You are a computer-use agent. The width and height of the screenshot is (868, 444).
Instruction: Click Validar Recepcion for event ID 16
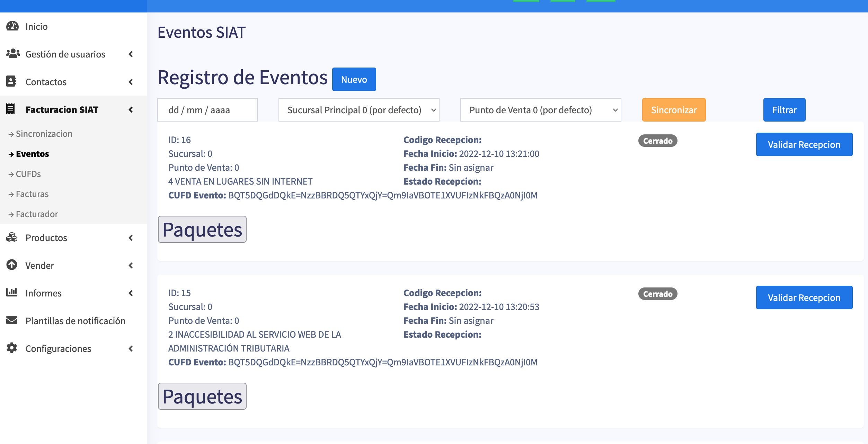click(804, 144)
